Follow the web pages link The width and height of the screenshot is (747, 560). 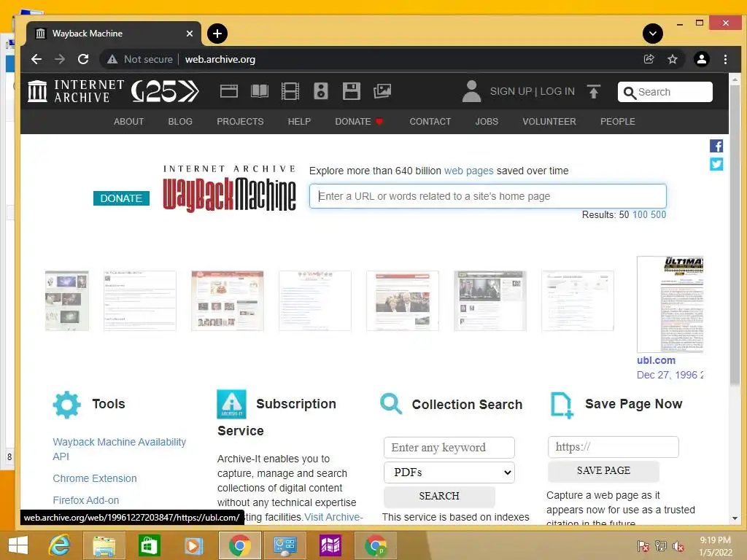tap(468, 171)
